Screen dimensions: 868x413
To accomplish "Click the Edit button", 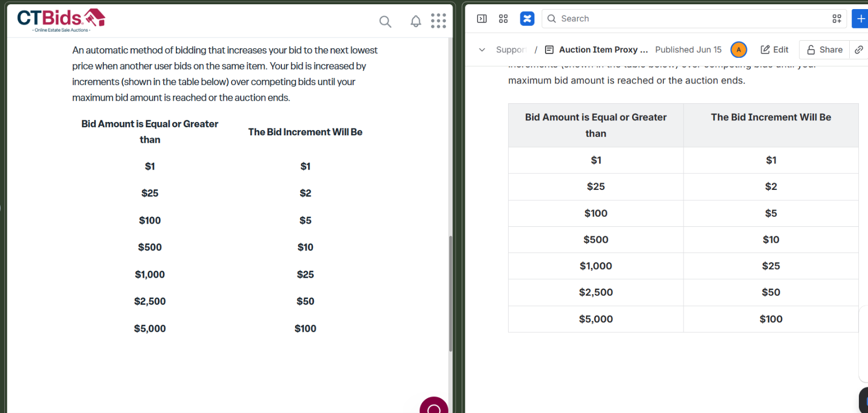I will [774, 50].
